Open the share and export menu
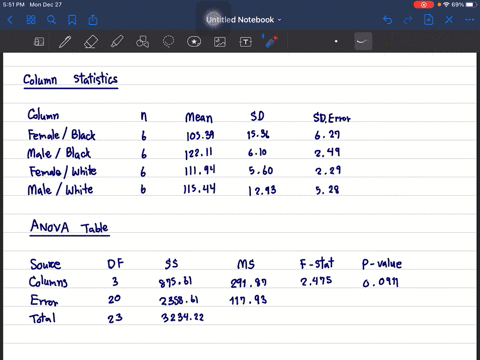 tap(93, 20)
